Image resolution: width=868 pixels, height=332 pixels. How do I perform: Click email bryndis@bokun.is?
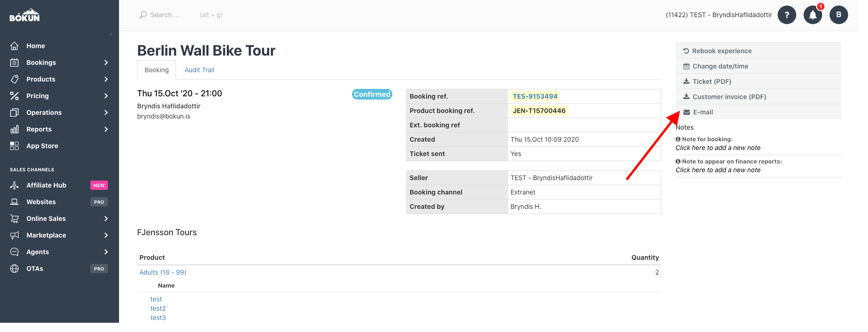[x=164, y=116]
